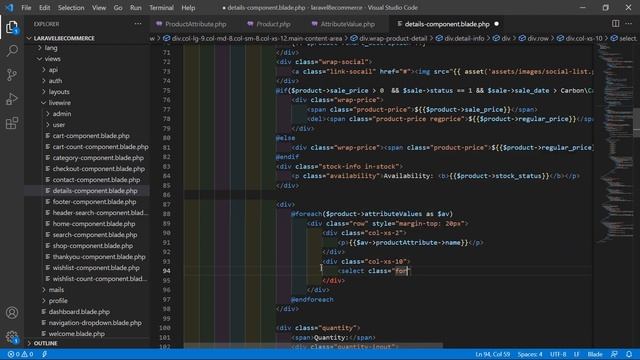This screenshot has width=640, height=360.
Task: Open the Source Control view icon
Action: [12, 75]
